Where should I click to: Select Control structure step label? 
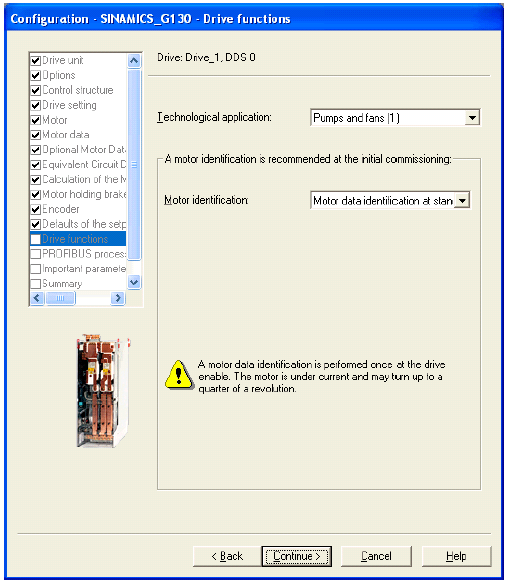[78, 90]
